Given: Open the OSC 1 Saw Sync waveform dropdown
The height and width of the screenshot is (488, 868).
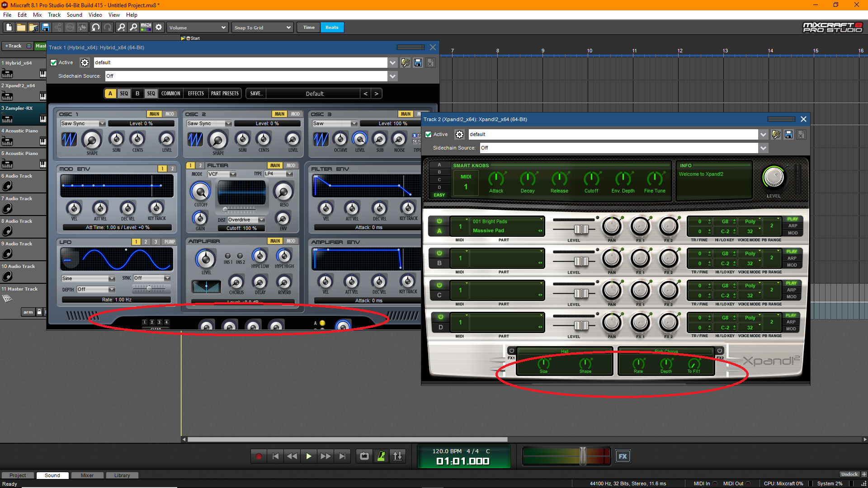Looking at the screenshot, I should point(83,124).
